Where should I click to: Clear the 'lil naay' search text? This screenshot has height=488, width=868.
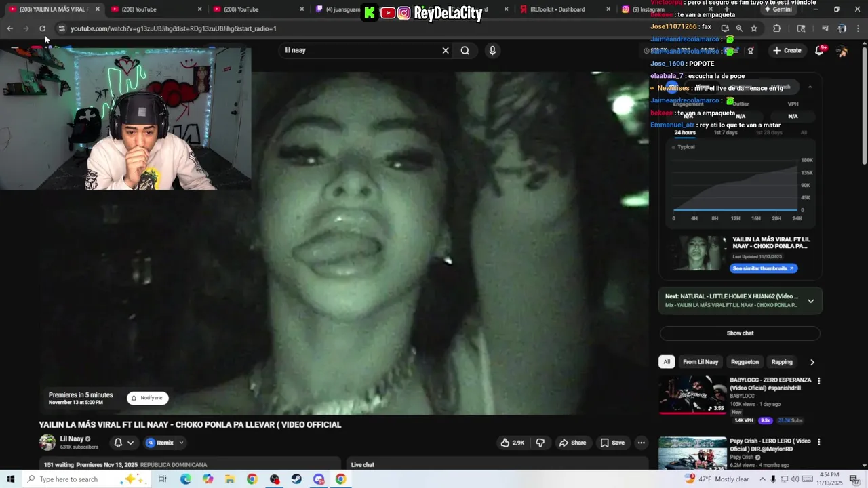[x=446, y=50]
